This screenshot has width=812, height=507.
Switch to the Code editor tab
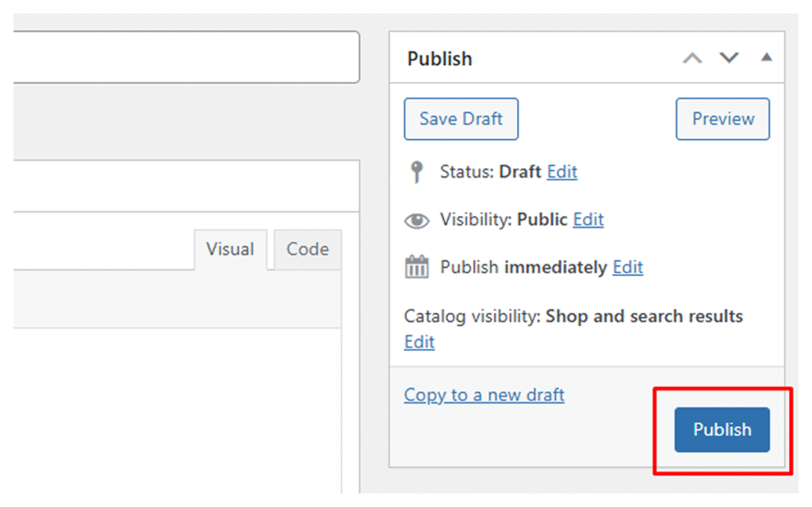(x=308, y=249)
